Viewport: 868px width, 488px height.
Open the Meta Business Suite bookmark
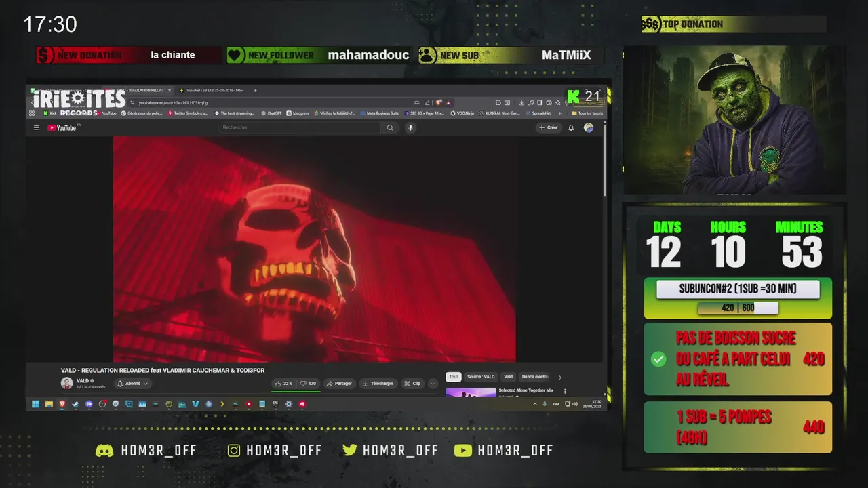point(380,113)
